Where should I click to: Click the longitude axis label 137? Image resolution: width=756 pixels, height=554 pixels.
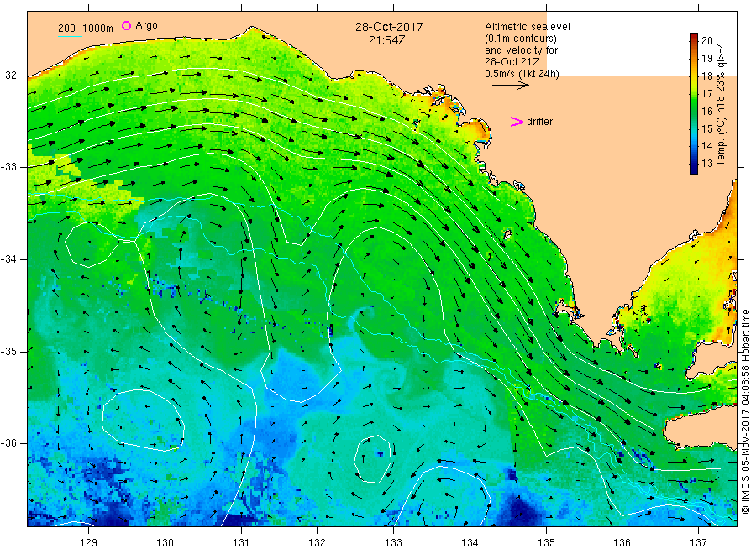(698, 543)
